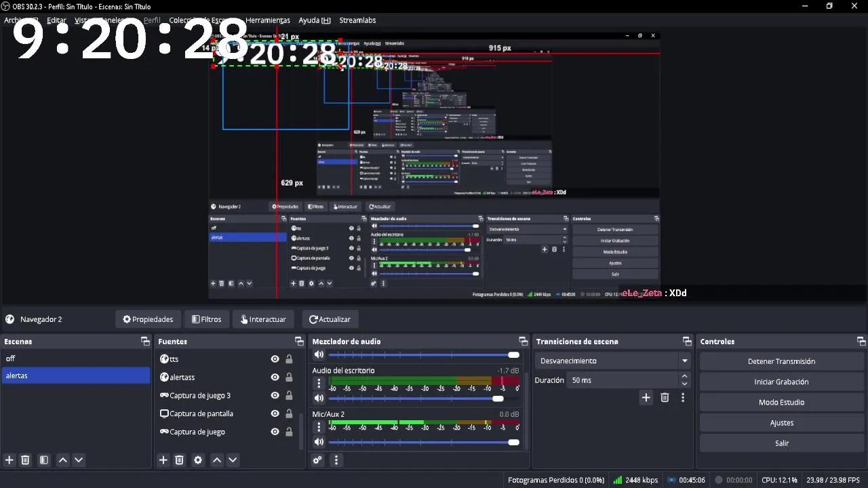Click the Interactuar button

(263, 319)
